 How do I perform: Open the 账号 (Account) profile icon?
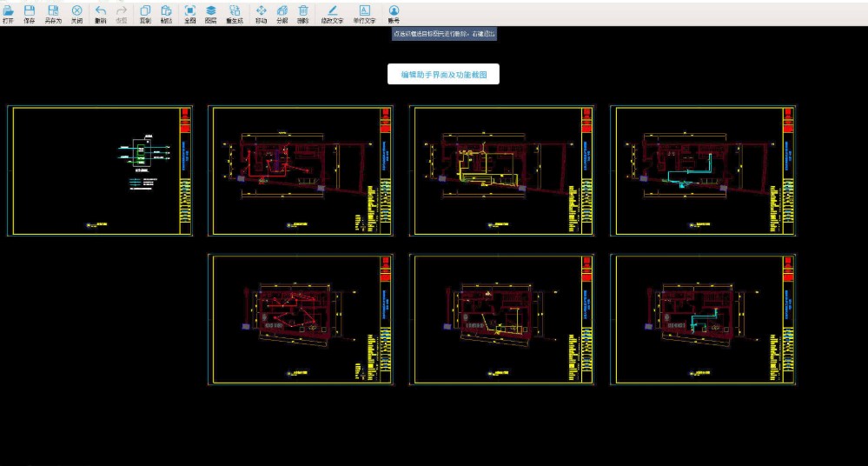pyautogui.click(x=394, y=12)
